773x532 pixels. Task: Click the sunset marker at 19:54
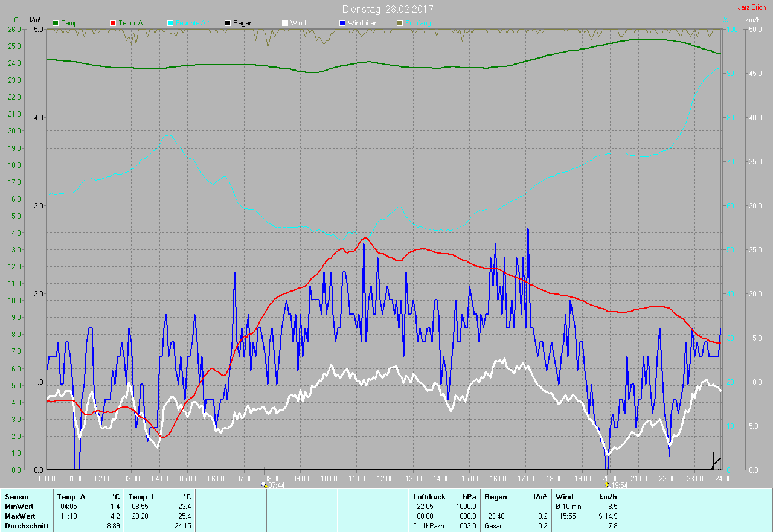[606, 484]
